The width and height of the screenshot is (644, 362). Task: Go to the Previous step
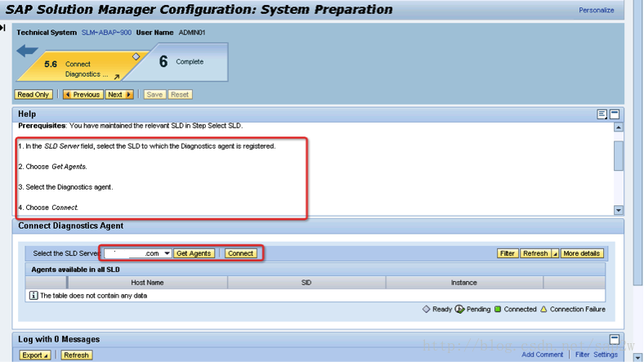[x=83, y=95]
